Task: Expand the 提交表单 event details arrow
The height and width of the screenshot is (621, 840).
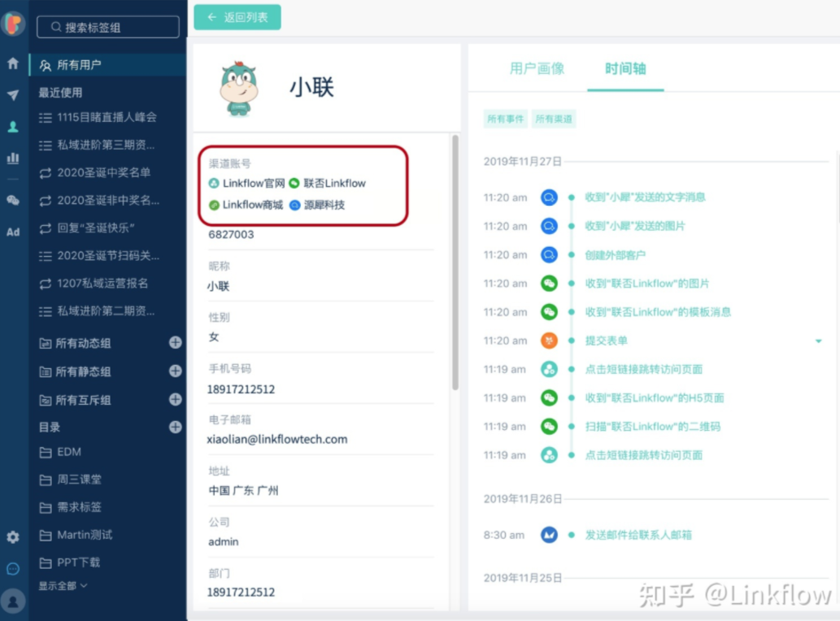Action: 819,341
